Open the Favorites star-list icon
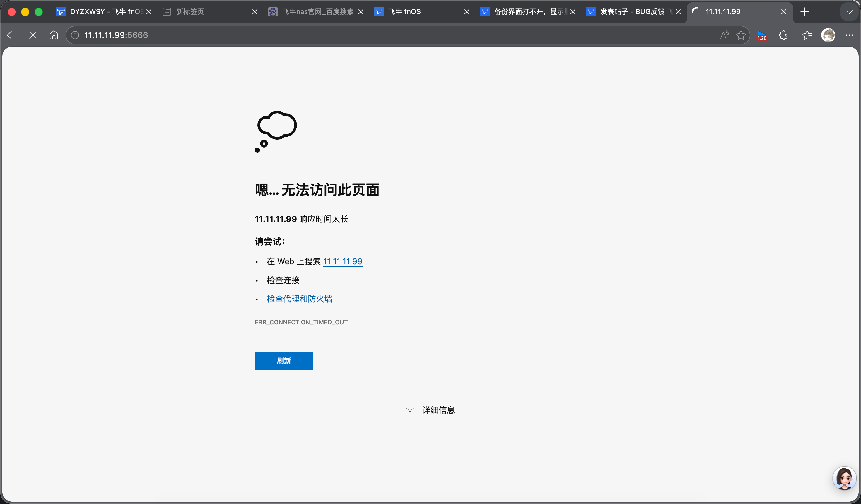 [x=807, y=35]
